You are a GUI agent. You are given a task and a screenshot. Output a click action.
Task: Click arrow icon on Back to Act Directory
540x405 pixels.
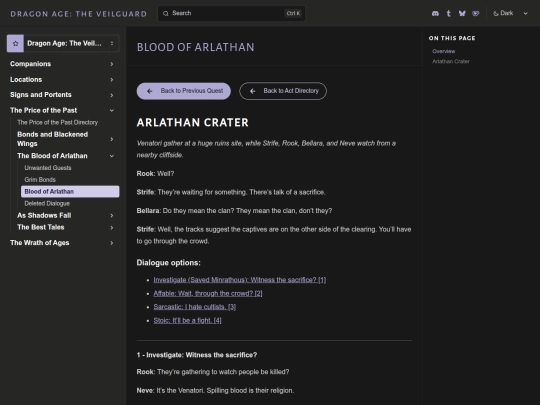252,91
